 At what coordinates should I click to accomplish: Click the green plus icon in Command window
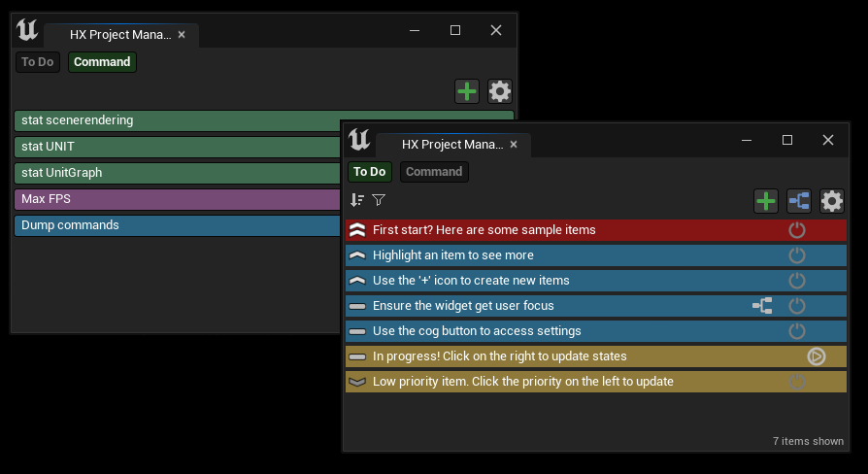tap(467, 91)
